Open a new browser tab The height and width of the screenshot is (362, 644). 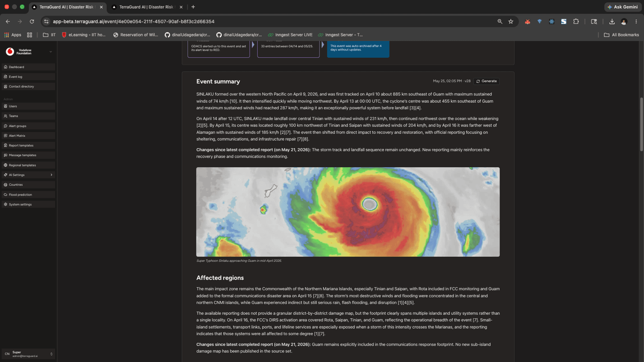click(193, 7)
